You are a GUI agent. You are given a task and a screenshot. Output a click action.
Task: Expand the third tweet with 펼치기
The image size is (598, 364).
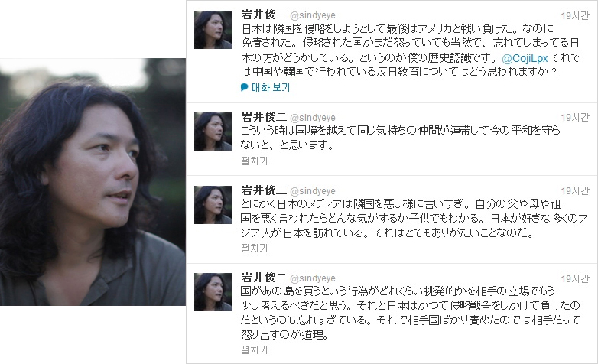click(255, 248)
